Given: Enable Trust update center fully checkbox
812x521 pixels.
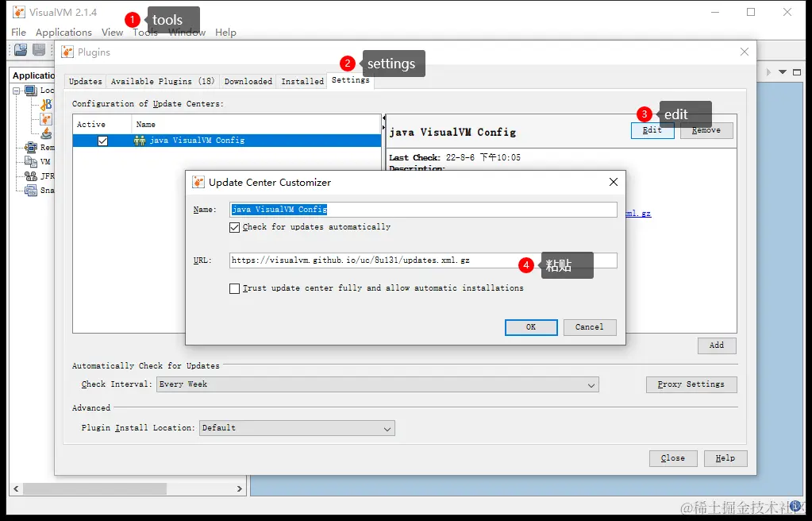Looking at the screenshot, I should tap(235, 288).
